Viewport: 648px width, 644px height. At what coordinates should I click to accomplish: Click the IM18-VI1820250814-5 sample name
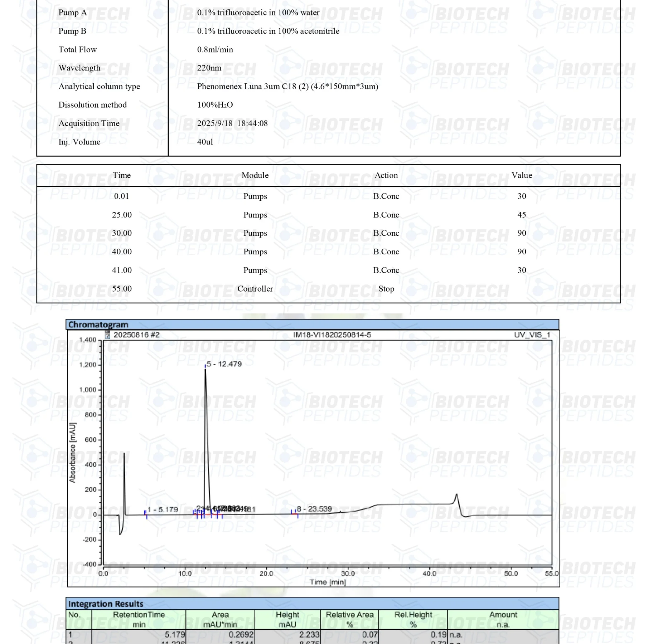(x=332, y=335)
